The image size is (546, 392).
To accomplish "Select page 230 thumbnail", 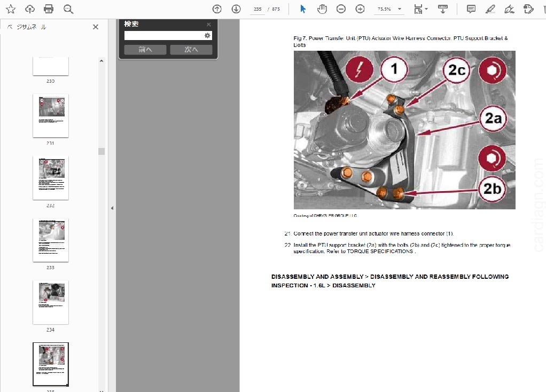I will (51, 66).
